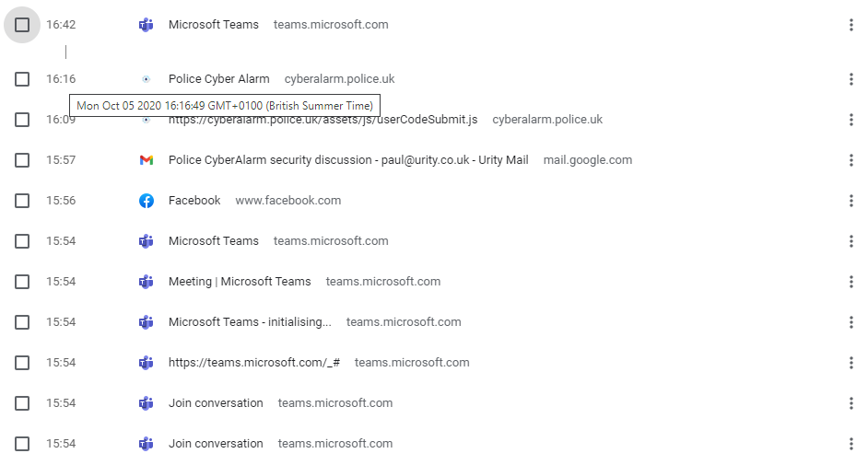Viewport: 868px width, 465px height.
Task: Click the Police Cyber Alarm favicon at 16:16
Action: pyautogui.click(x=146, y=79)
